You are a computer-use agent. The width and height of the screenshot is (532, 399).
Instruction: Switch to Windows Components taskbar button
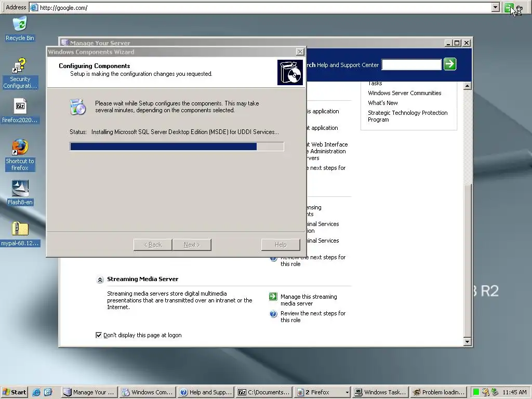(148, 392)
